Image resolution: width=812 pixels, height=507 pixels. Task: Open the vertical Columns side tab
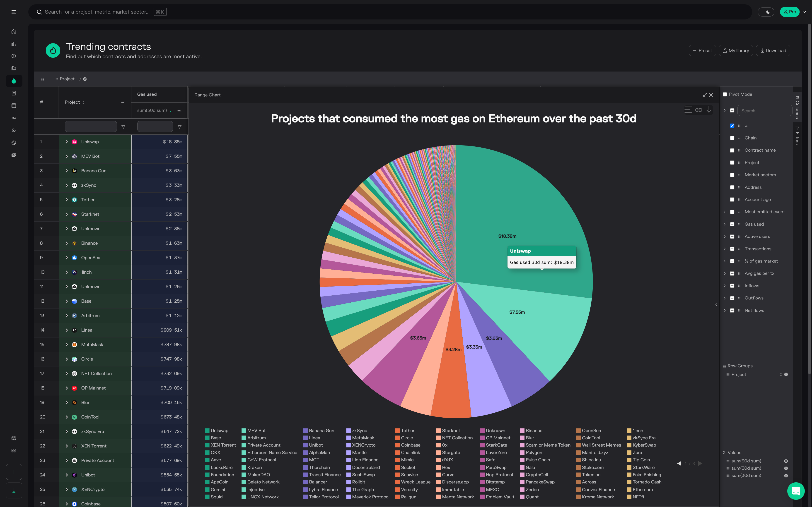[797, 107]
